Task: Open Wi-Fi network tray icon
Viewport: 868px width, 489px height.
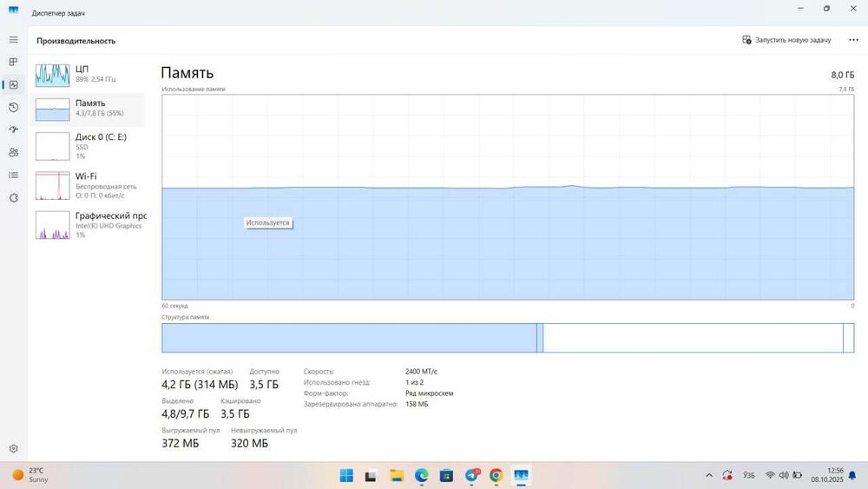Action: click(770, 475)
